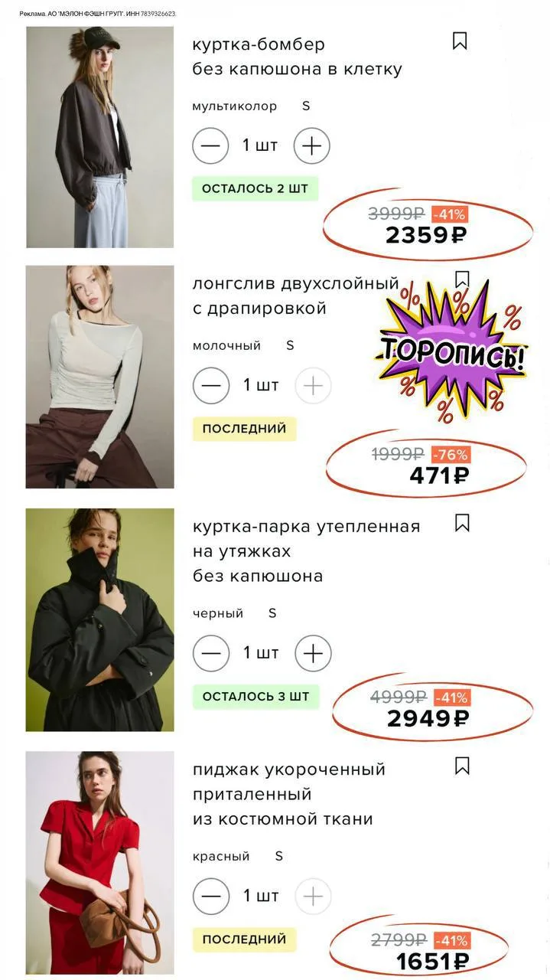Decrease quantity of куртка-бомбер
Image resolution: width=550 pixels, height=980 pixels.
coord(210,145)
